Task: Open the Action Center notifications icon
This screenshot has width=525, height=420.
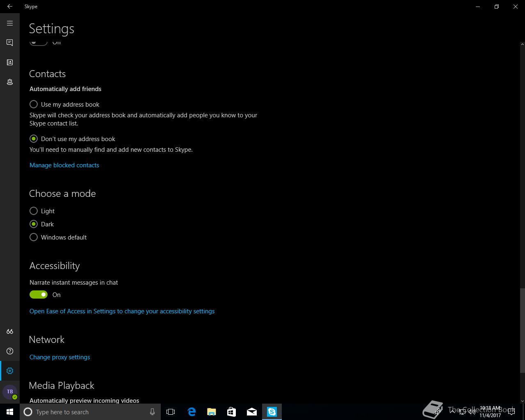Action: [511, 412]
